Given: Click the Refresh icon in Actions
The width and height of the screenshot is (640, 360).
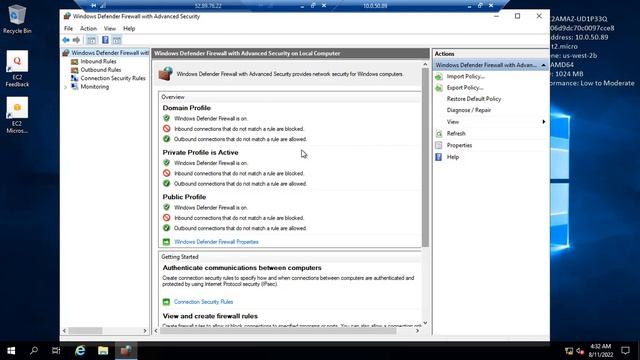Looking at the screenshot, I should coord(439,133).
